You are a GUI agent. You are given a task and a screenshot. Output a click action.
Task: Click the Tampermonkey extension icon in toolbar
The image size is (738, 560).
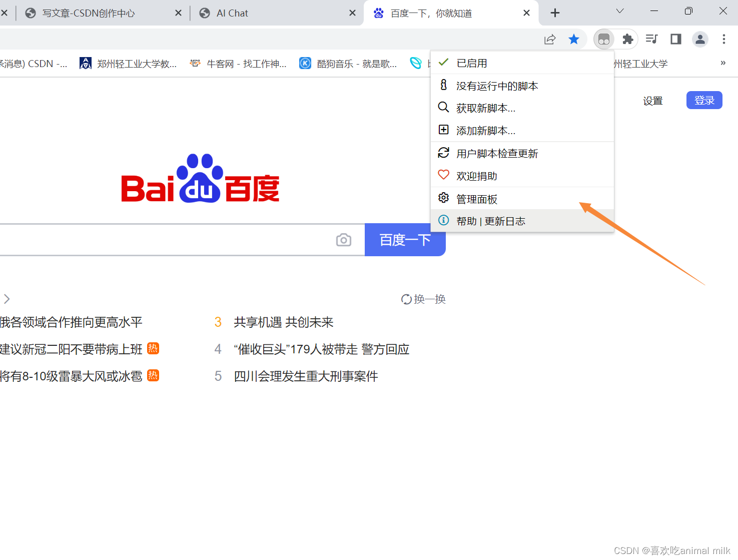604,39
